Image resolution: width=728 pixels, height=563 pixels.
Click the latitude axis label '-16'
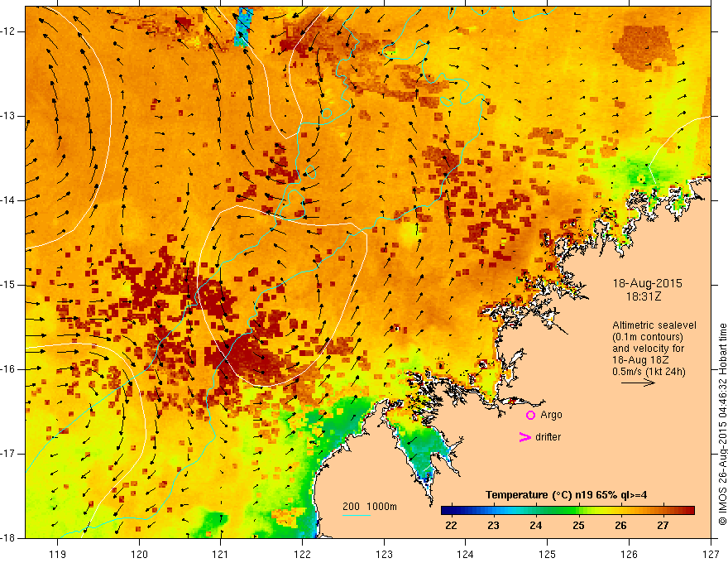pos(9,369)
